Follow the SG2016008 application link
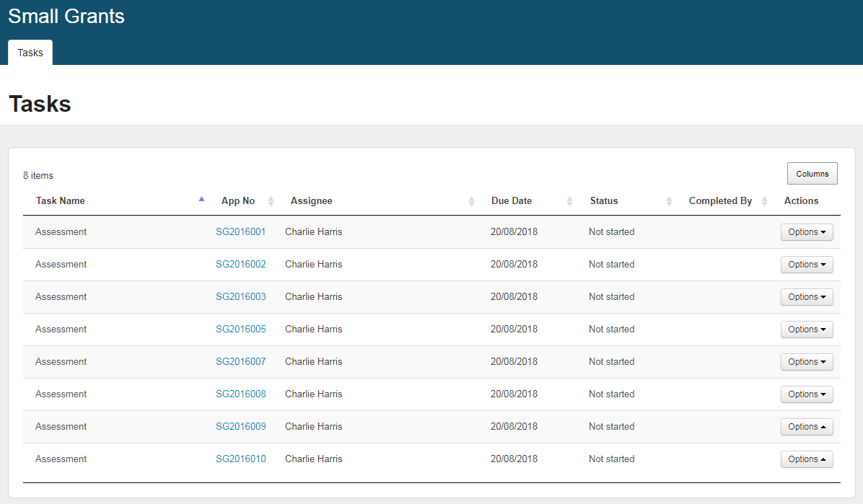The image size is (863, 504). pyautogui.click(x=240, y=394)
